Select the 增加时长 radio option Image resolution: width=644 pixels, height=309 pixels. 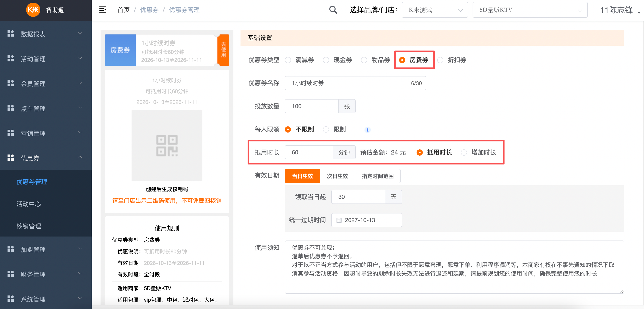464,152
